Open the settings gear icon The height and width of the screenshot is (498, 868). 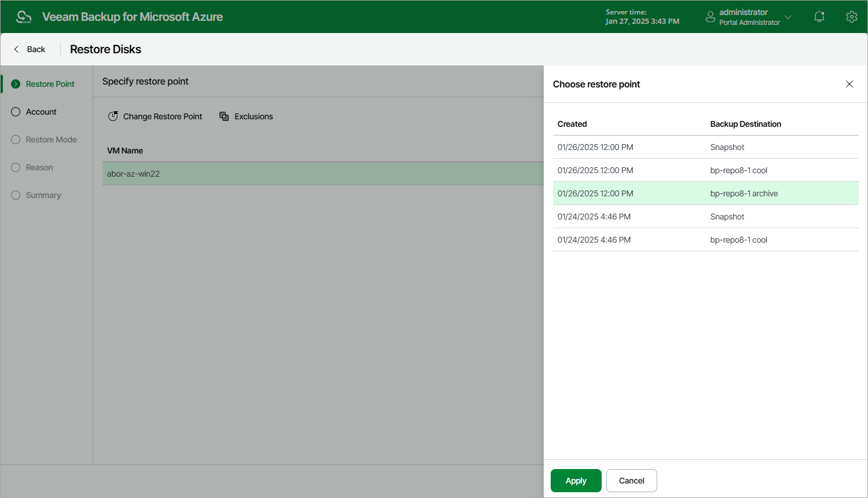[x=851, y=17]
